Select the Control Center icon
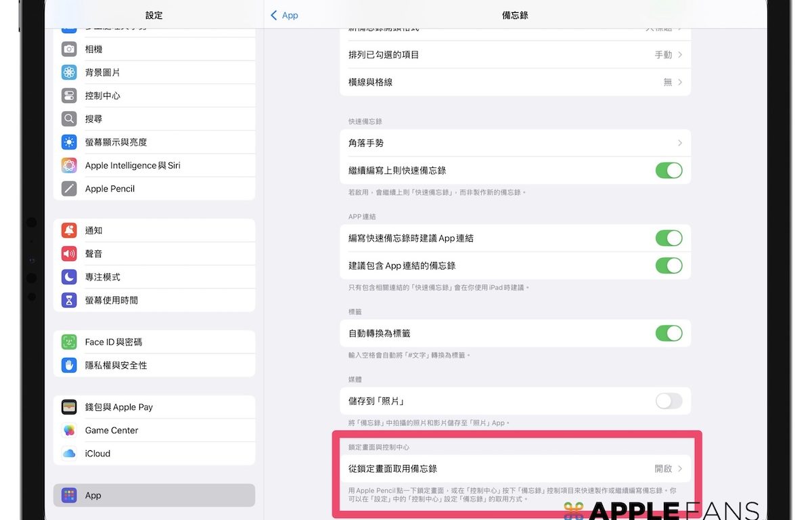 tap(69, 95)
